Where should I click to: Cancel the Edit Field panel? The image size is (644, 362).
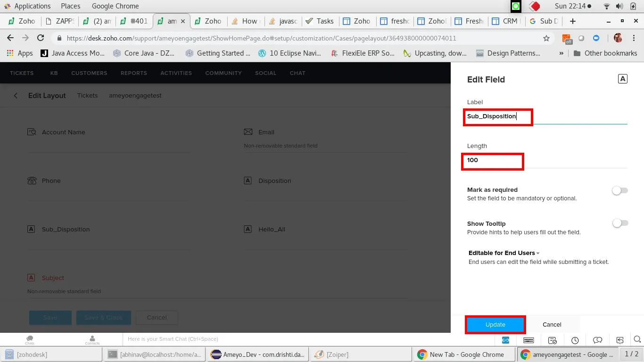tap(552, 325)
